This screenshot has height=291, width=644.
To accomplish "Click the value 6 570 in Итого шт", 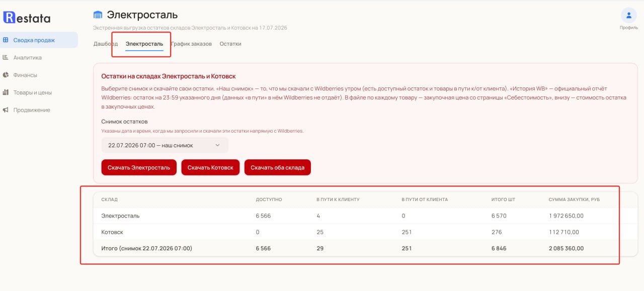I will [499, 216].
